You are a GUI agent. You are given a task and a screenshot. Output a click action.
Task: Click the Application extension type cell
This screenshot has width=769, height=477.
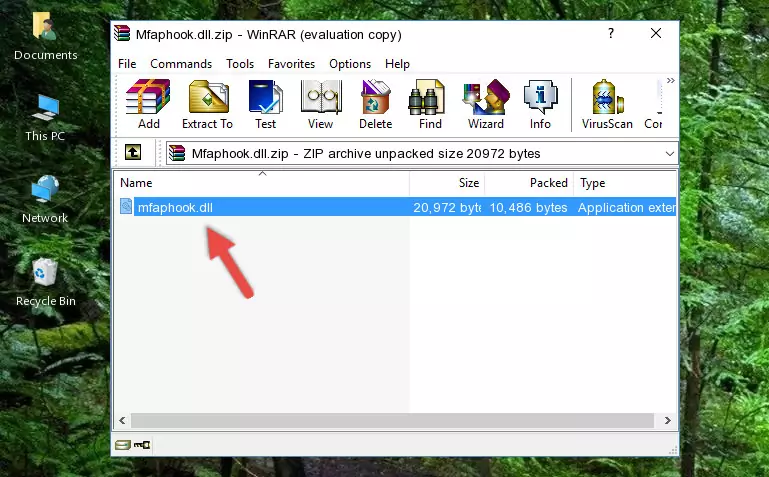point(626,208)
